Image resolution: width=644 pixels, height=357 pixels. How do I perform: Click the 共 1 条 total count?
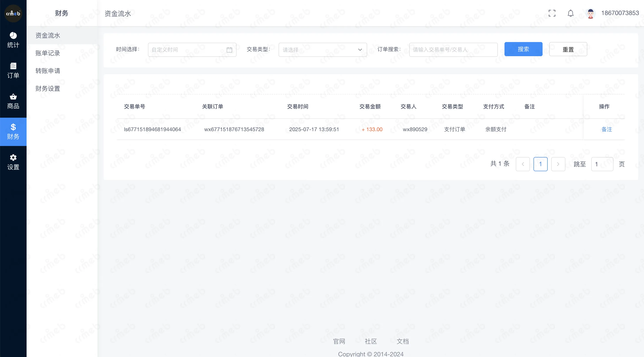pos(500,164)
